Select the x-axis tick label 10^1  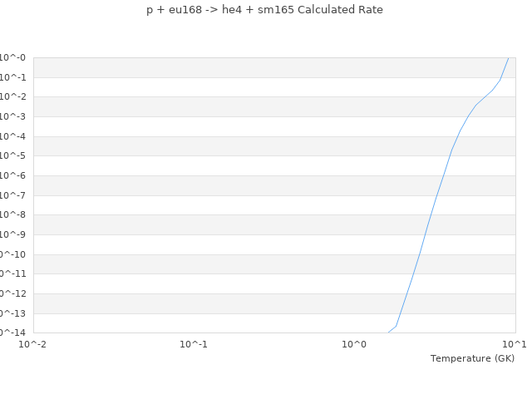coord(514,344)
